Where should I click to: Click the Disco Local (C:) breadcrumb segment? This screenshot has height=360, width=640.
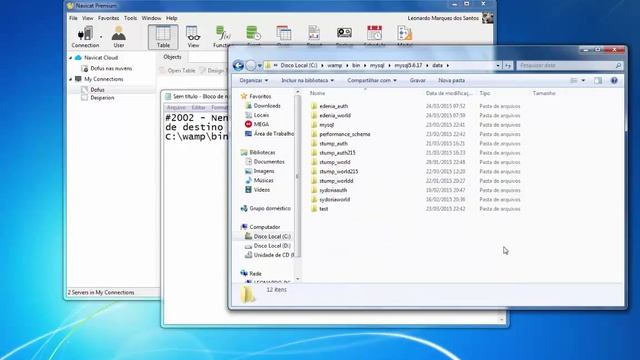coord(299,65)
